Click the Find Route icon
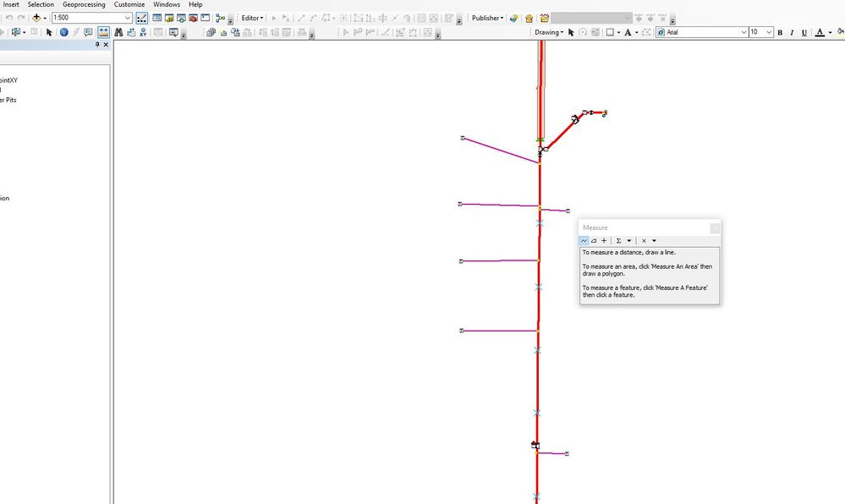The image size is (845, 504). [x=131, y=32]
